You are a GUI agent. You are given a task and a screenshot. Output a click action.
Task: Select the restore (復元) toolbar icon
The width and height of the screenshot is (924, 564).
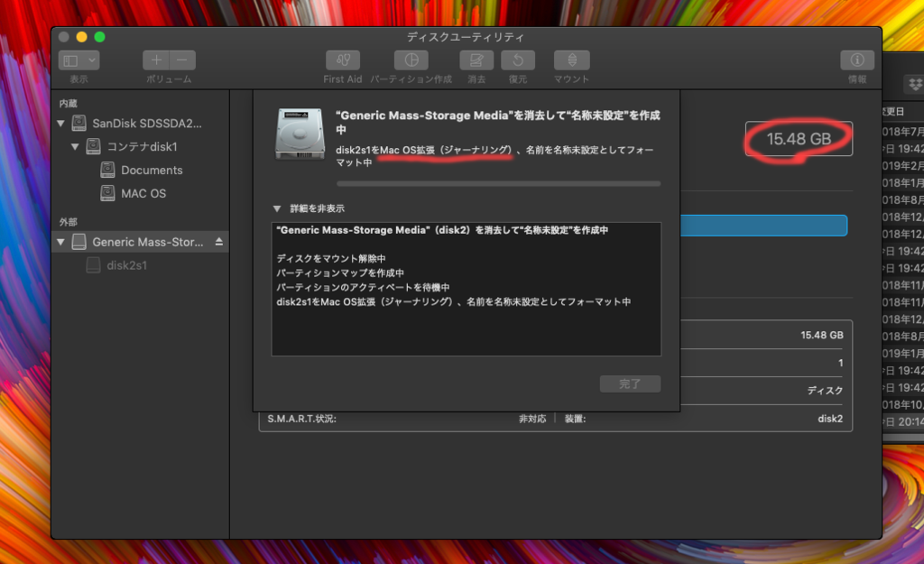518,60
